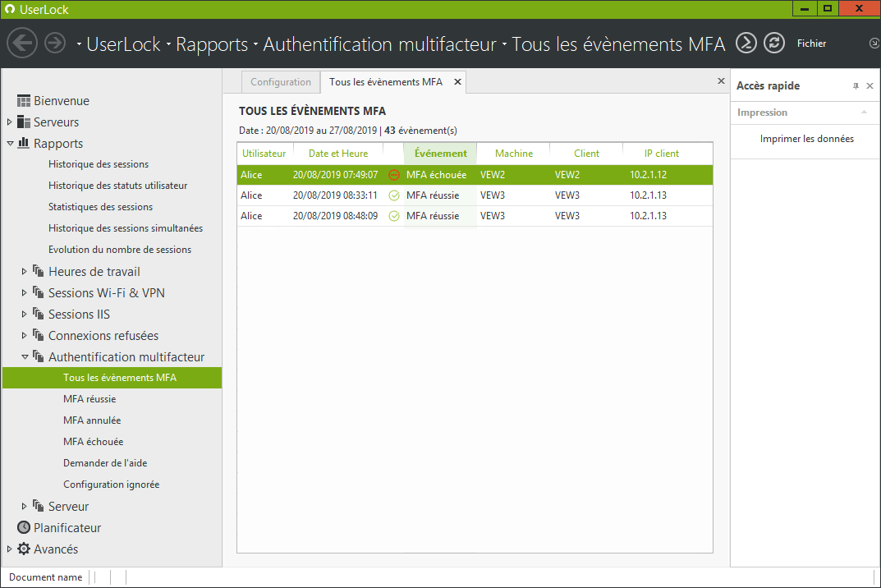Open Historique des statuts utilisateur report
Image resolution: width=881 pixels, height=588 pixels.
coord(117,186)
